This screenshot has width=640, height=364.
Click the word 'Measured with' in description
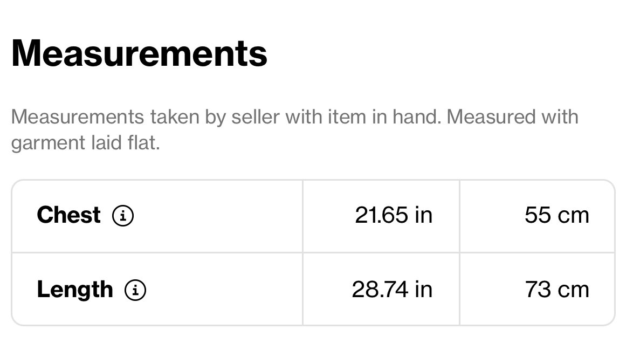tap(512, 117)
